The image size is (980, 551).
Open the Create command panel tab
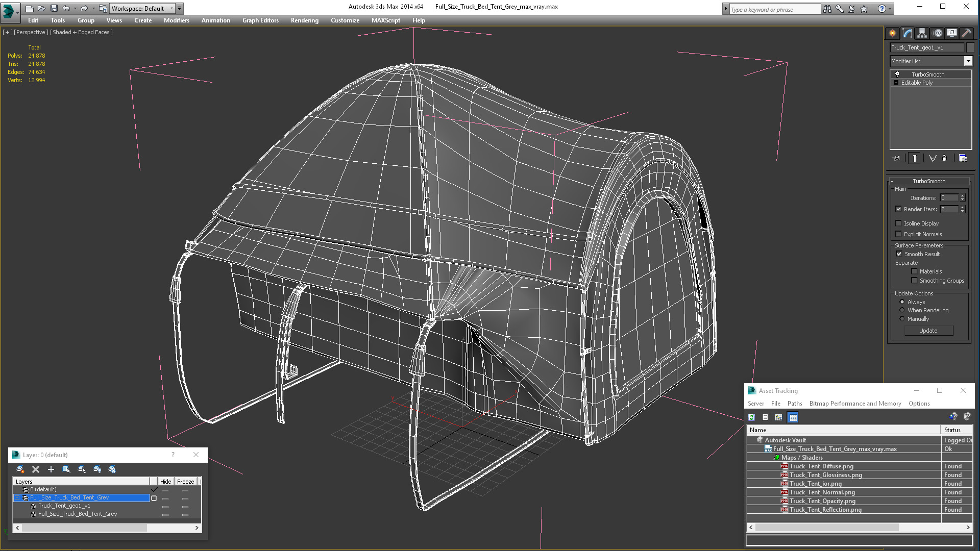(x=892, y=33)
